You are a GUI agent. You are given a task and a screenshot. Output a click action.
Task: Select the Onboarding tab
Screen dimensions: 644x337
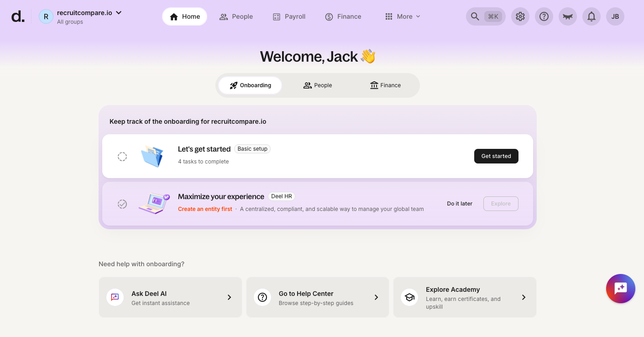pyautogui.click(x=250, y=85)
